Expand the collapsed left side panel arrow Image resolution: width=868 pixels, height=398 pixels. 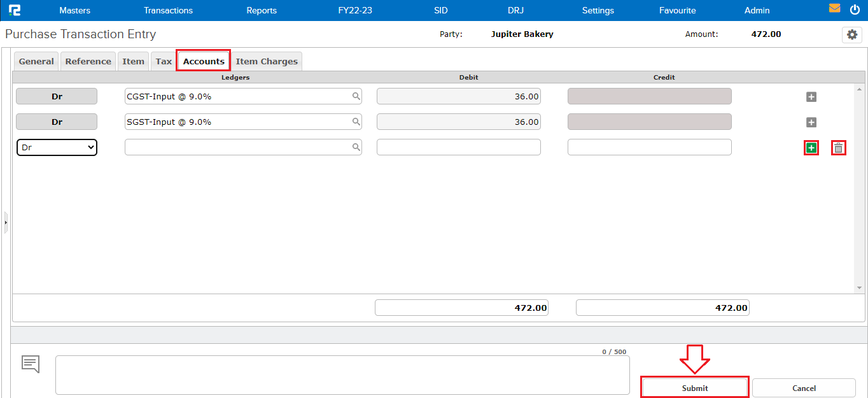tap(5, 222)
